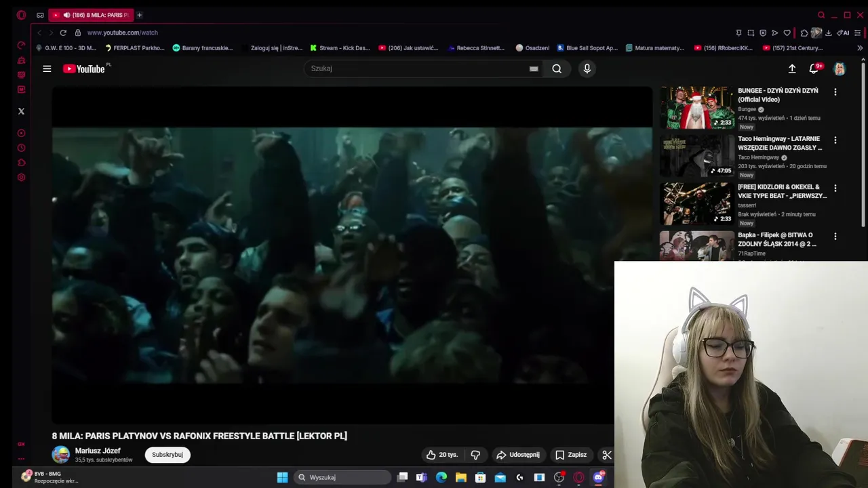Image resolution: width=868 pixels, height=488 pixels.
Task: Open options for Bapka - Filipek video
Action: [x=835, y=236]
